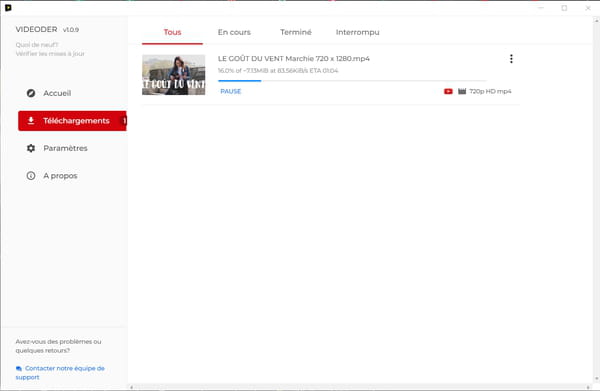The width and height of the screenshot is (600, 391).
Task: Open the Paramètres gear icon
Action: pos(31,148)
